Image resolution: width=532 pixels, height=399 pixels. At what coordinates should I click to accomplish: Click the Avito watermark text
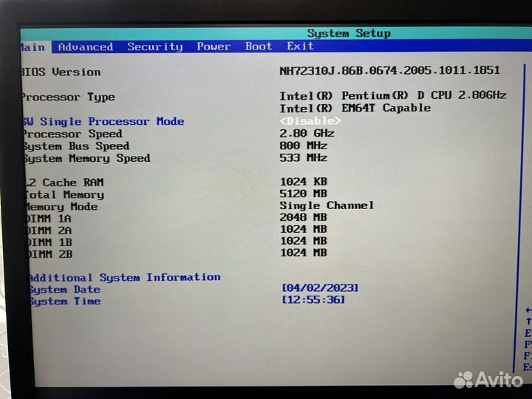click(x=499, y=380)
